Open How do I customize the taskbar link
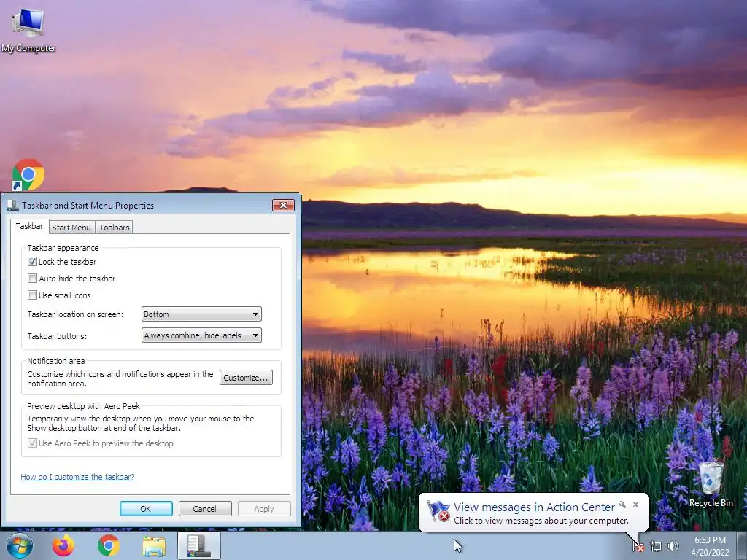Screen dimensions: 747x560 coord(77,477)
